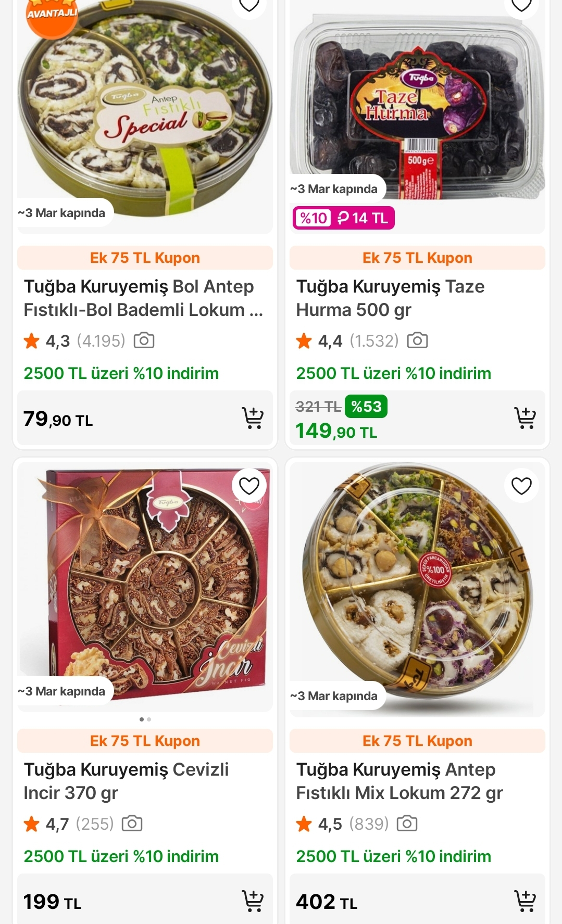Screen dimensions: 562x924
Task: Open photo reviews for Taze Hurma
Action: (417, 341)
